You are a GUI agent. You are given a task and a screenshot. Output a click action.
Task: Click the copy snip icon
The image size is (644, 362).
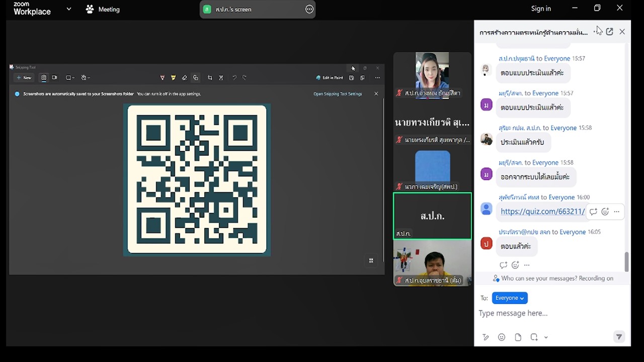point(362,77)
